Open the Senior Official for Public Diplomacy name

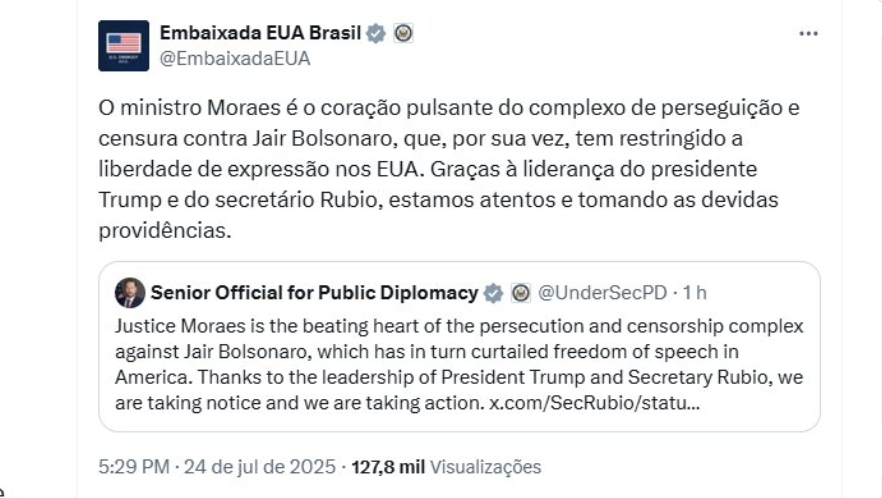click(314, 293)
